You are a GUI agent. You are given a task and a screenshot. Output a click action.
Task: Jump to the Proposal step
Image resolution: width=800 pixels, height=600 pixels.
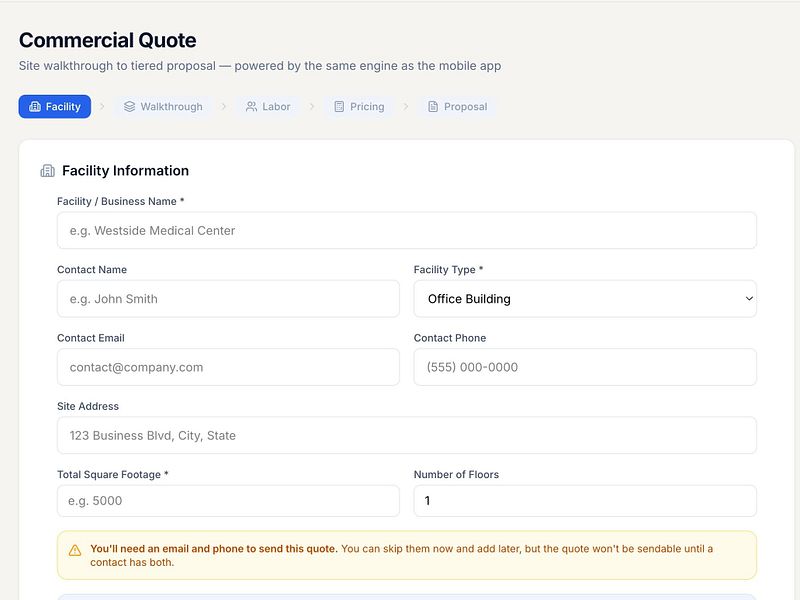point(458,107)
